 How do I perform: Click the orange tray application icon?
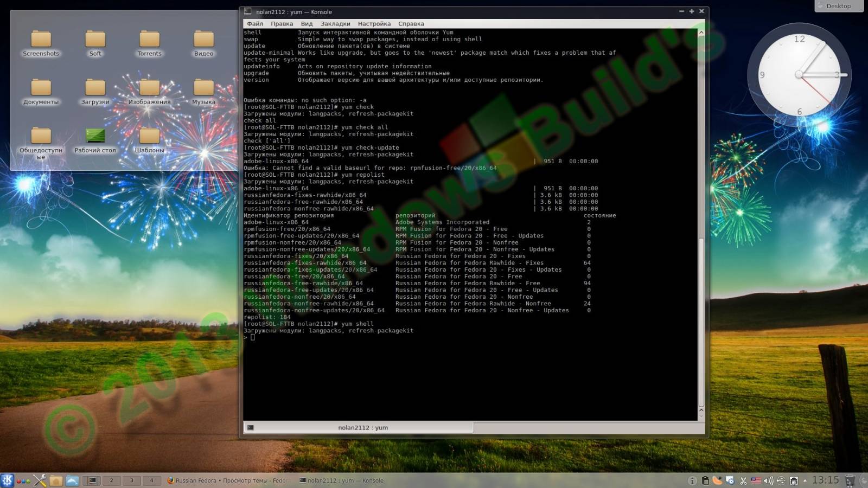click(717, 480)
